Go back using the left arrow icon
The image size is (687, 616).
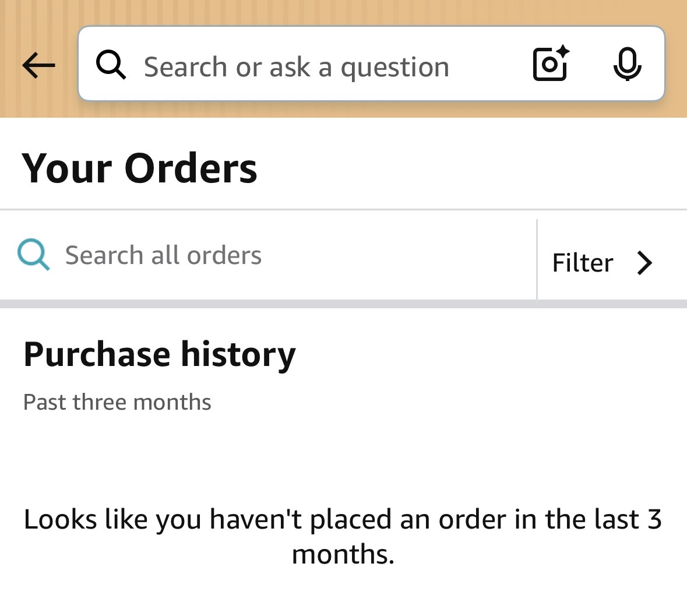[x=38, y=65]
